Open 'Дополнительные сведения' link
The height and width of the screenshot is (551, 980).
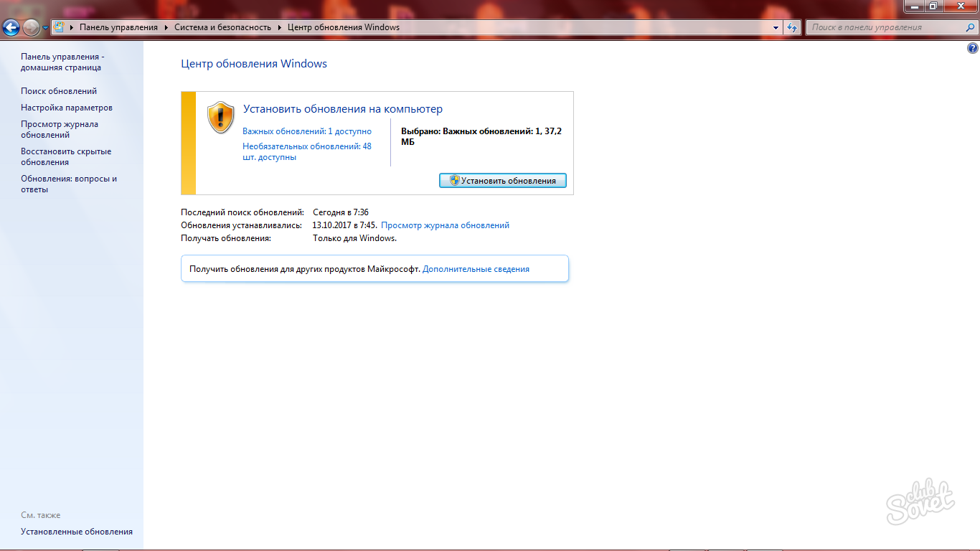476,269
